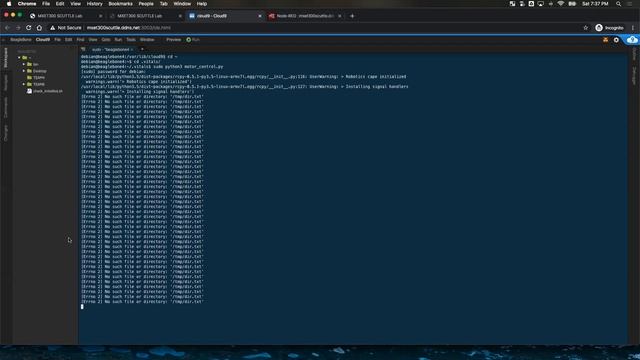Image resolution: width=640 pixels, height=360 pixels.
Task: Switch to first MXET300 SCUTTLE Lab tab
Action: [x=65, y=16]
